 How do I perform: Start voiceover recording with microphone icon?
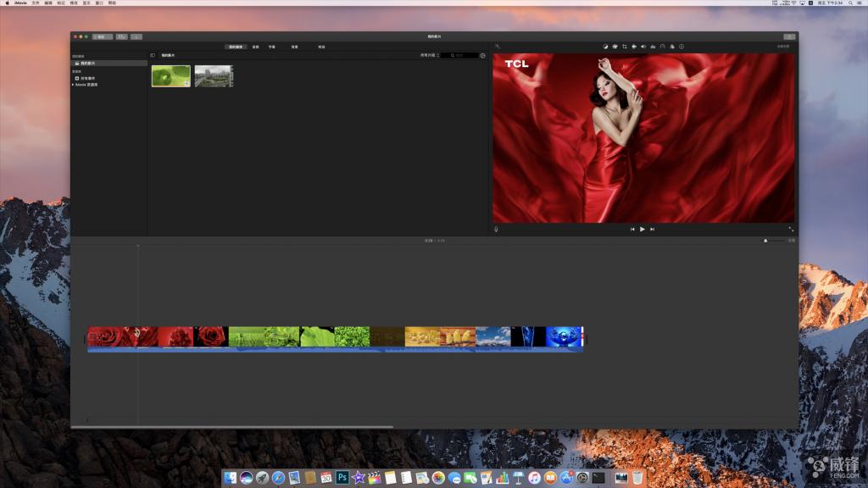(496, 229)
